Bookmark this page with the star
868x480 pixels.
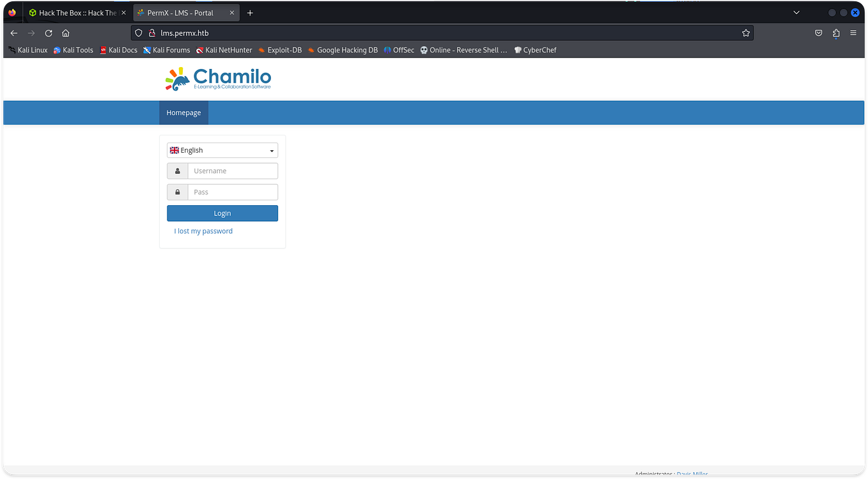tap(745, 33)
